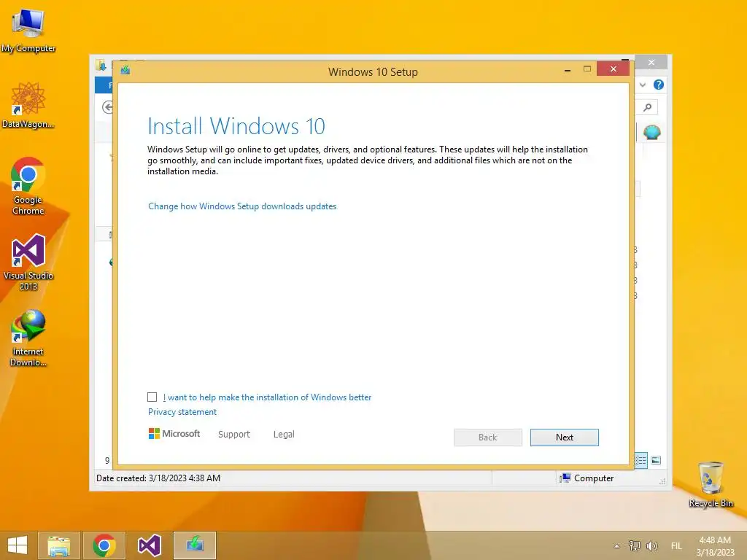This screenshot has width=747, height=560.
Task: Click the search icon in Explorer window
Action: [x=648, y=108]
